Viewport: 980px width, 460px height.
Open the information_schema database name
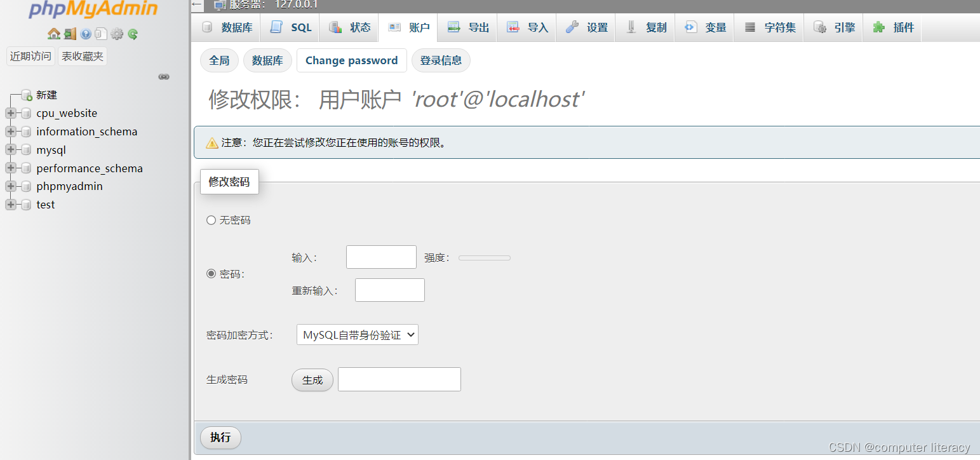pos(87,132)
